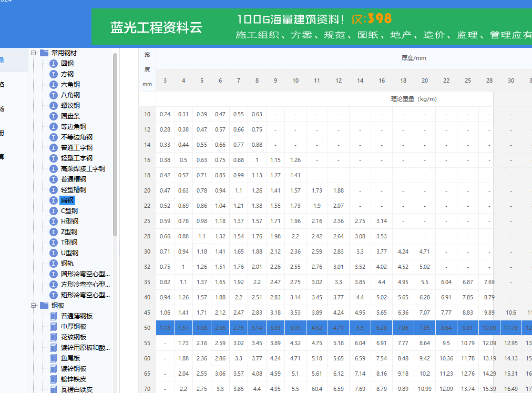This screenshot has height=393, width=532.
Task: Click the sheet icon beside 镀锌铁皮
Action: (x=53, y=379)
